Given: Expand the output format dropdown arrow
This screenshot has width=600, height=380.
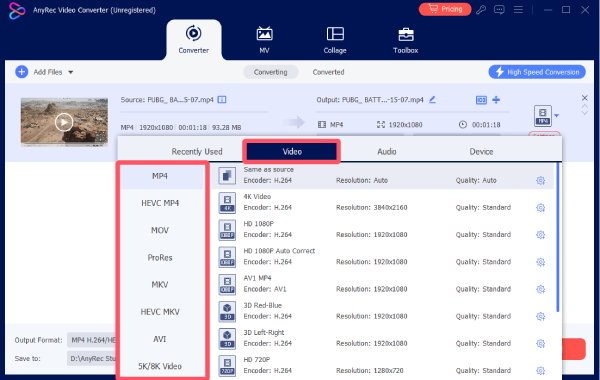Looking at the screenshot, I should point(556,115).
